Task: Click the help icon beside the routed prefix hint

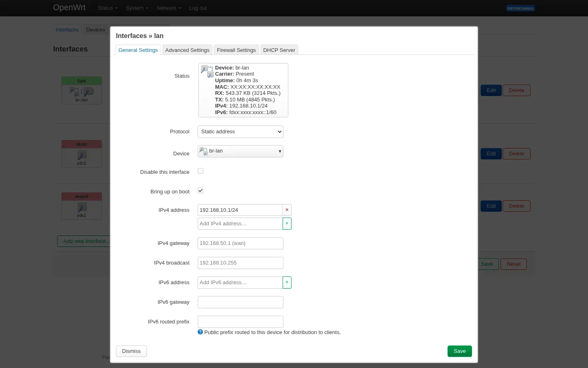Action: point(200,332)
